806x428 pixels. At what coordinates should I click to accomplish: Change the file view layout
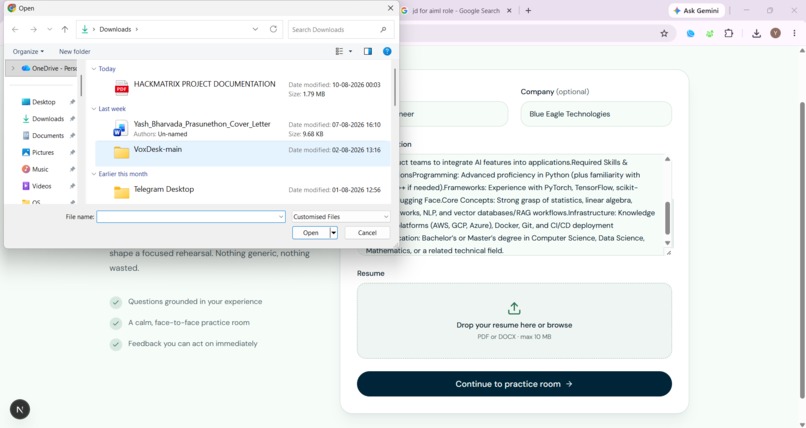[x=339, y=51]
